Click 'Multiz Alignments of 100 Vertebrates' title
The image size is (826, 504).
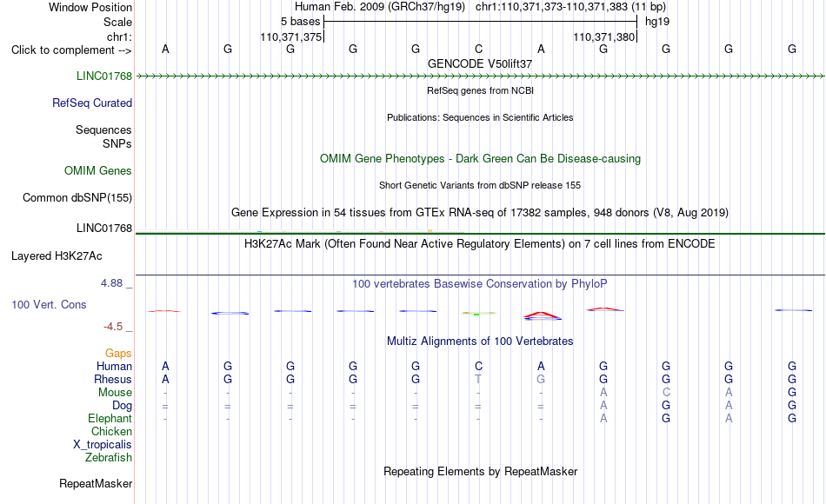coord(480,342)
